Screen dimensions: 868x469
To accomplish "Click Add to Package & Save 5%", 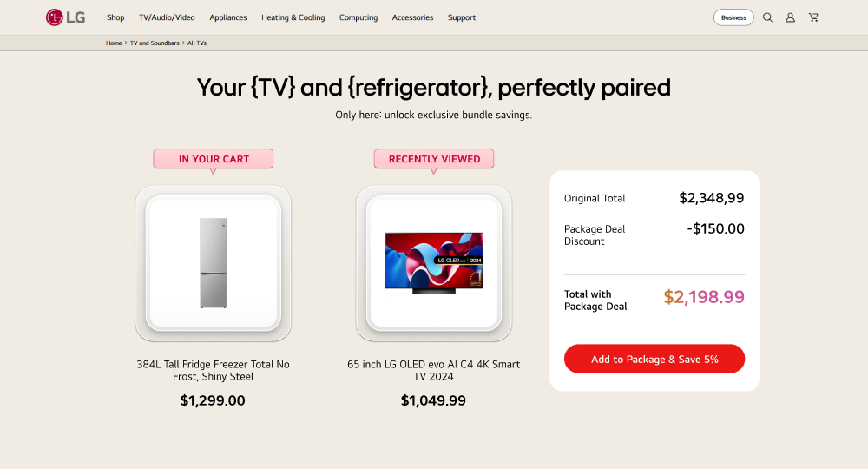I will (654, 359).
